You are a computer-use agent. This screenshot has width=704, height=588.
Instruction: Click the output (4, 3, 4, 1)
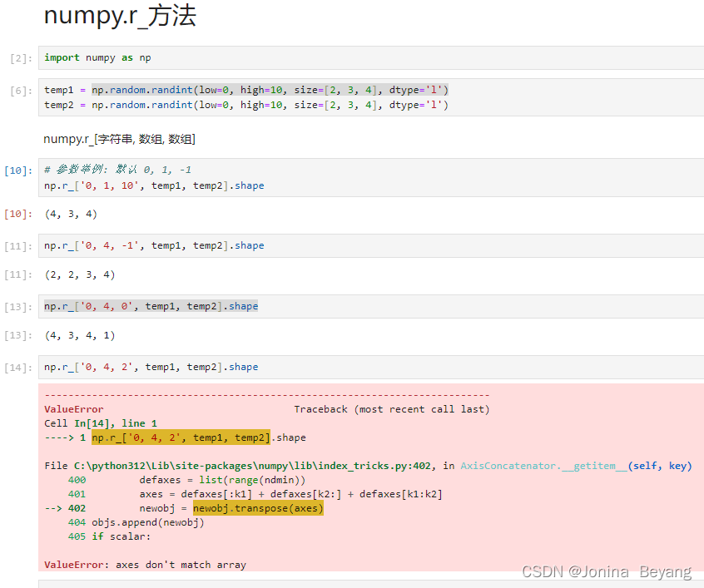click(x=77, y=335)
